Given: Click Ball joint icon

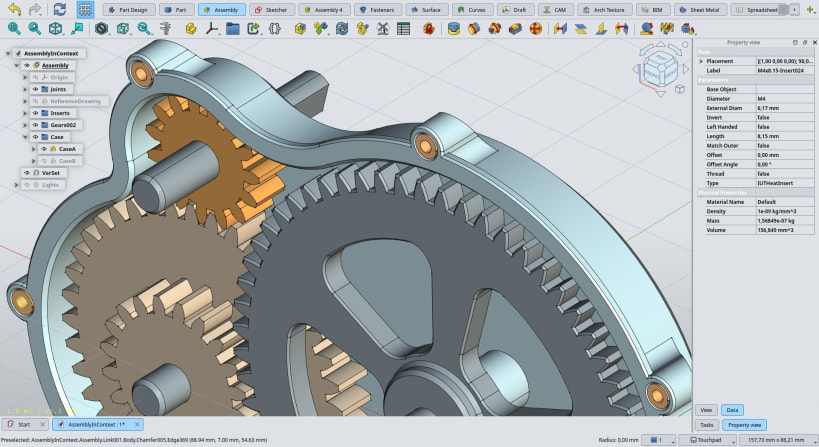Looking at the screenshot, I should 536,29.
